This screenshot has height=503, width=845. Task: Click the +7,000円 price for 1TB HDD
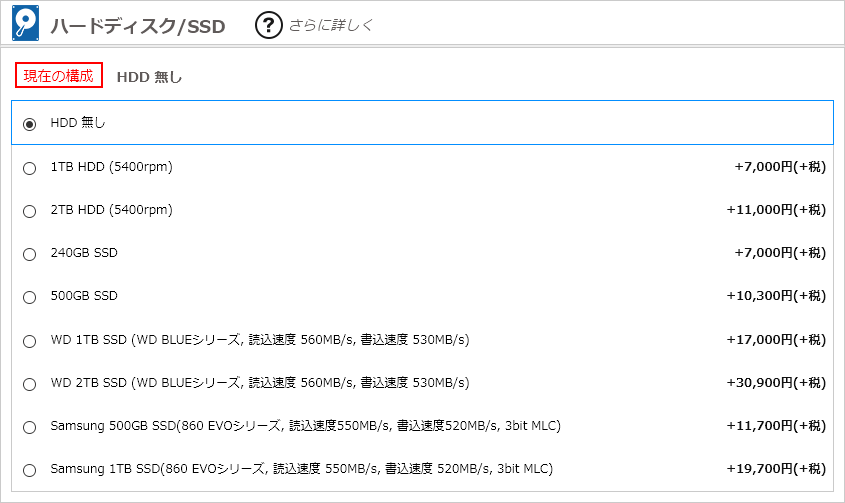[x=780, y=167]
